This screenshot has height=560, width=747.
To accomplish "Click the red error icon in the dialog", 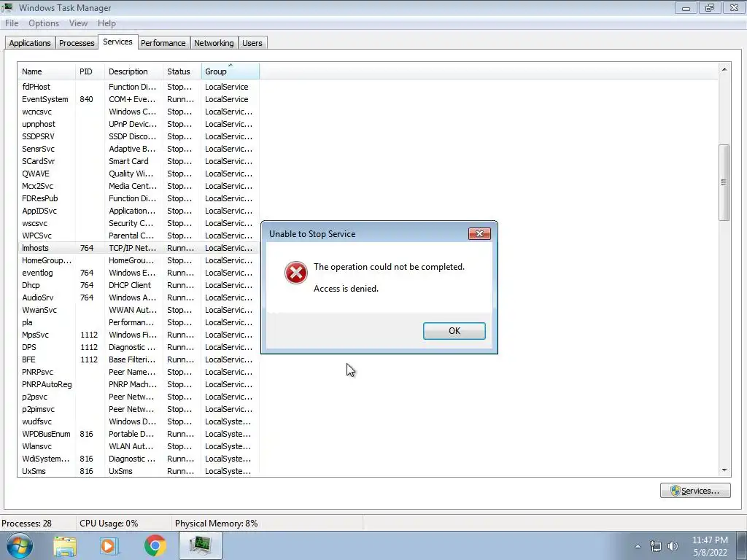I will tap(296, 273).
